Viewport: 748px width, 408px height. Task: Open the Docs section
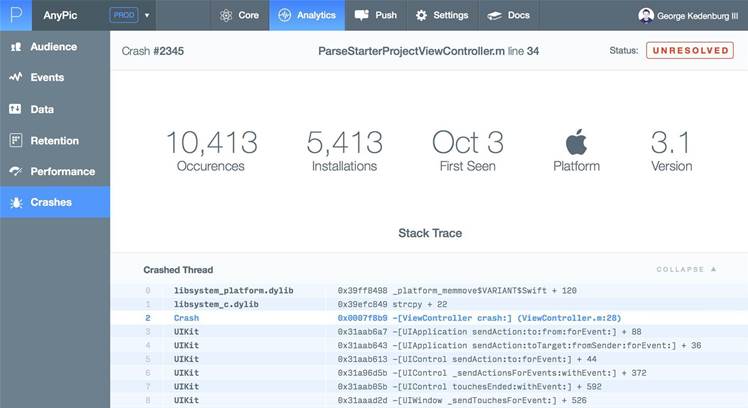click(508, 15)
